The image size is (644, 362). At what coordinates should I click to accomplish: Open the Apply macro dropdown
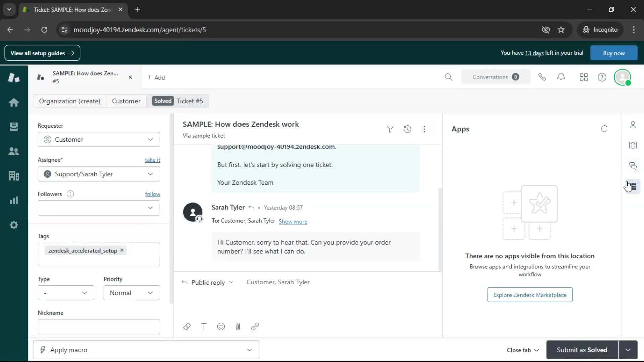pyautogui.click(x=146, y=350)
